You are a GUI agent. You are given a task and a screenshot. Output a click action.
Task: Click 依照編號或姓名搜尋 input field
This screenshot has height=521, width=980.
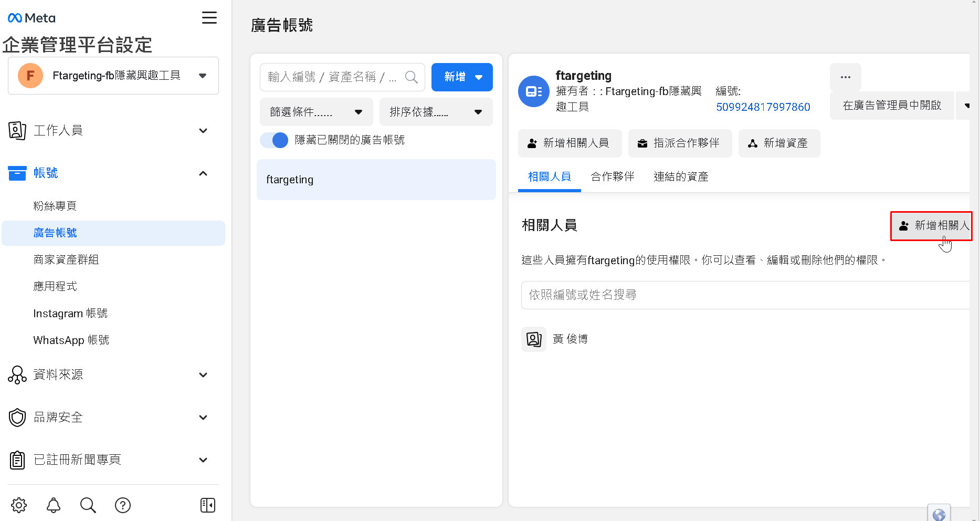(x=745, y=295)
